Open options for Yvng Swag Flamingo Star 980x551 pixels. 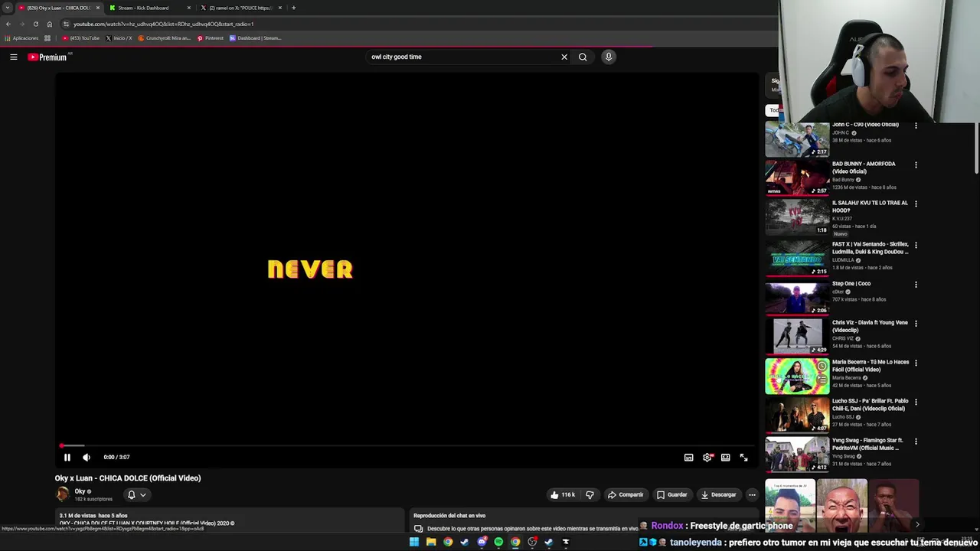(x=916, y=442)
